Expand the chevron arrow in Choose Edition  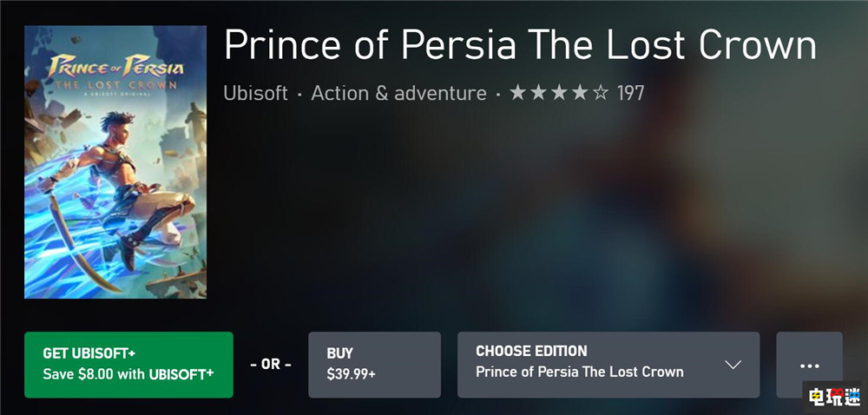click(x=733, y=366)
